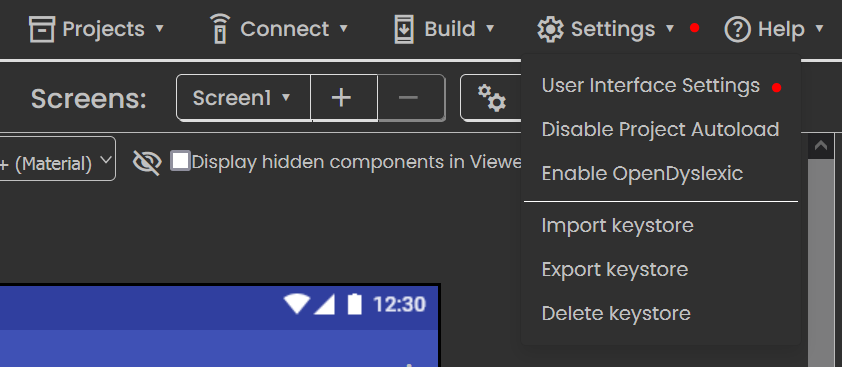Remove screen with the minus button

tap(411, 98)
